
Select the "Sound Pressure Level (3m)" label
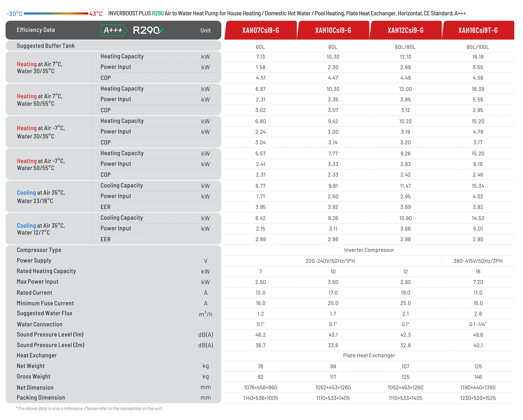click(x=51, y=345)
